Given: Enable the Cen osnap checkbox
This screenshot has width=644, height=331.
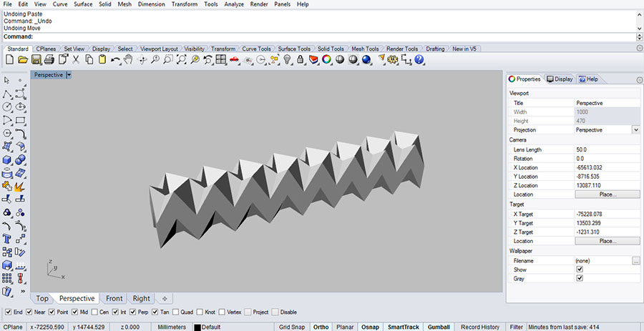Looking at the screenshot, I should tap(94, 312).
